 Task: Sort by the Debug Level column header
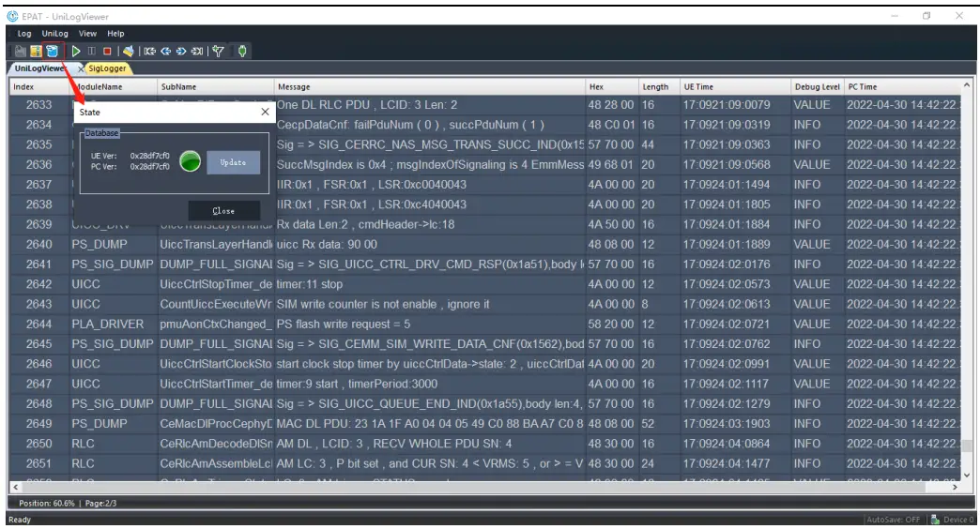click(x=818, y=87)
